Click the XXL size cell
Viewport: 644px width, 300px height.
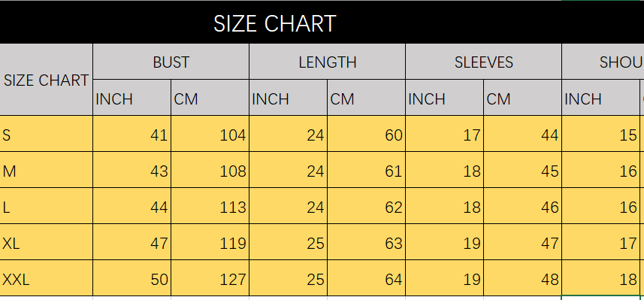46,278
